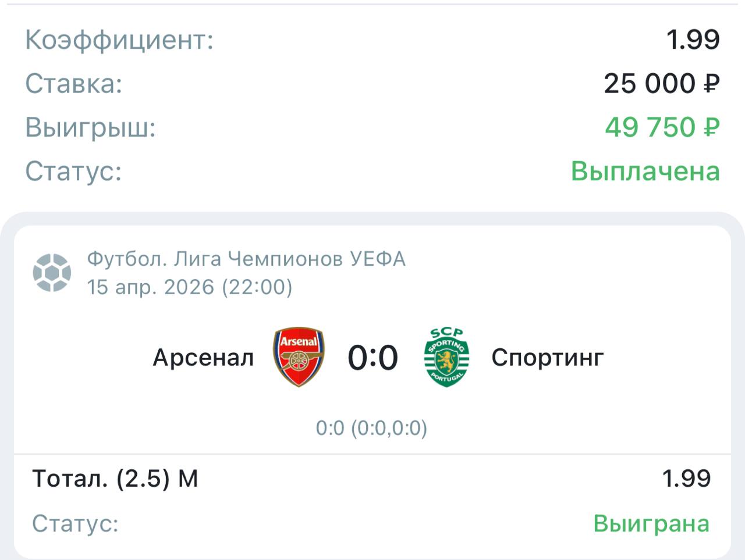This screenshot has width=745, height=560.
Task: Tap the 49 750 ₽ winnings amount
Action: coord(662,127)
